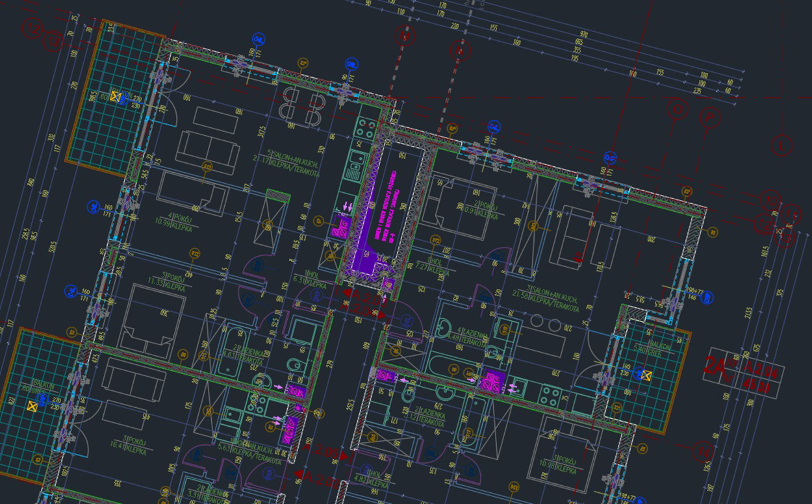Select the grid axis bubble labeled O
Viewport: 812px width, 504px height.
point(678,109)
